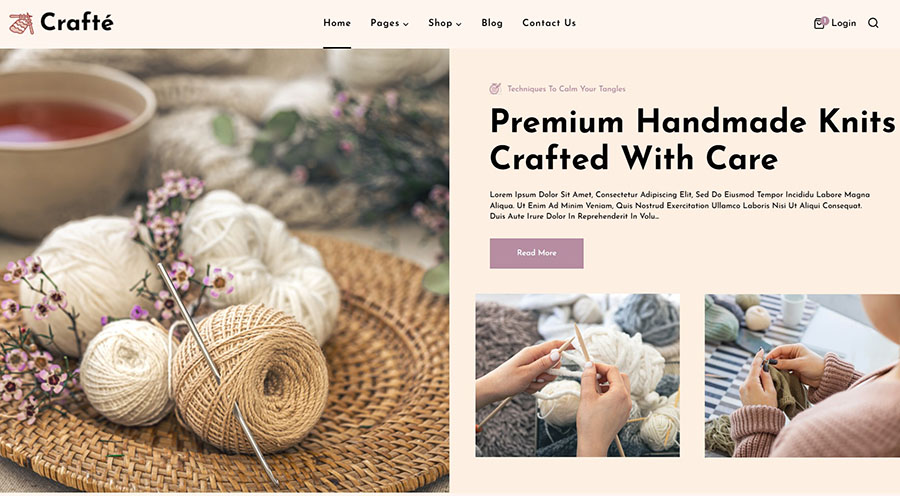Image resolution: width=900 pixels, height=496 pixels.
Task: Click the cart item count badge
Action: 825,20
